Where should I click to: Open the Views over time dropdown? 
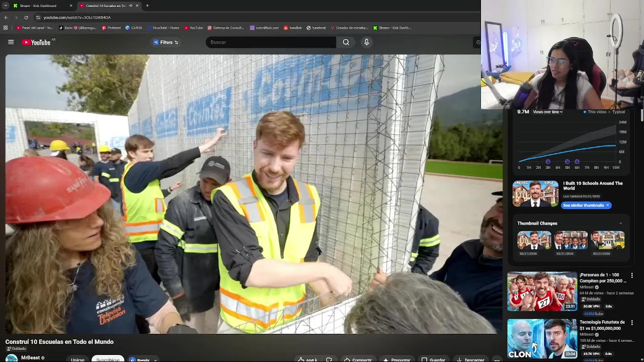pyautogui.click(x=548, y=112)
